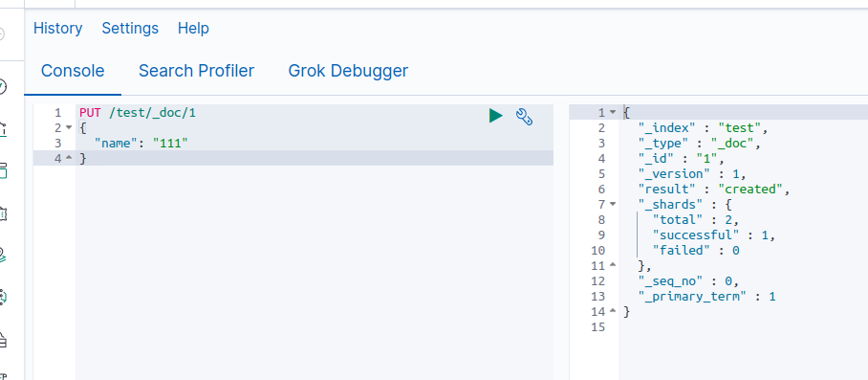Select the Console tab
868x380 pixels.
pyautogui.click(x=73, y=71)
